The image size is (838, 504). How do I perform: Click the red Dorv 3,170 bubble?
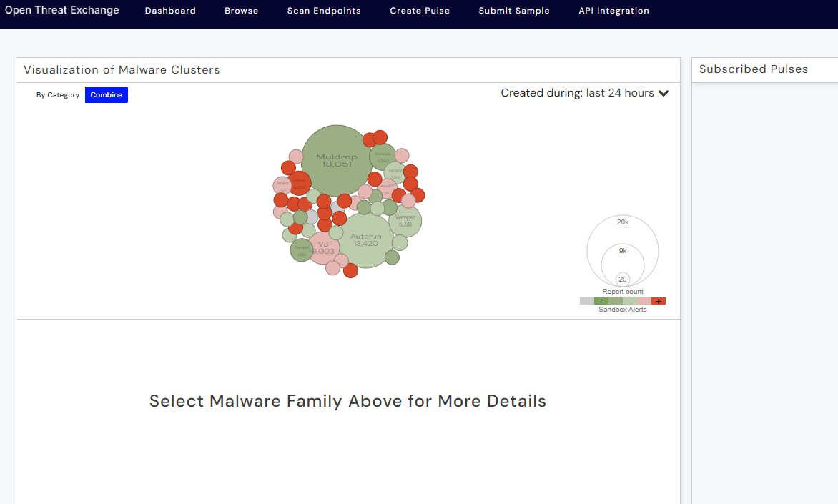pyautogui.click(x=300, y=183)
